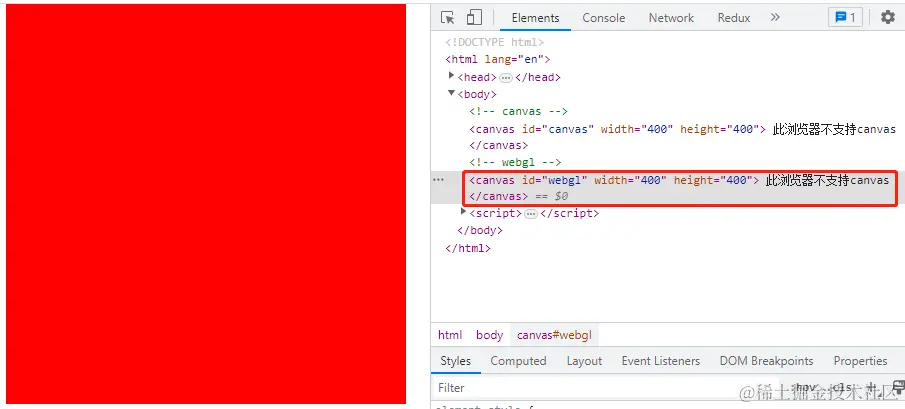Select the webgl comment node
Image resolution: width=905 pixels, height=409 pixels.
pyautogui.click(x=515, y=163)
